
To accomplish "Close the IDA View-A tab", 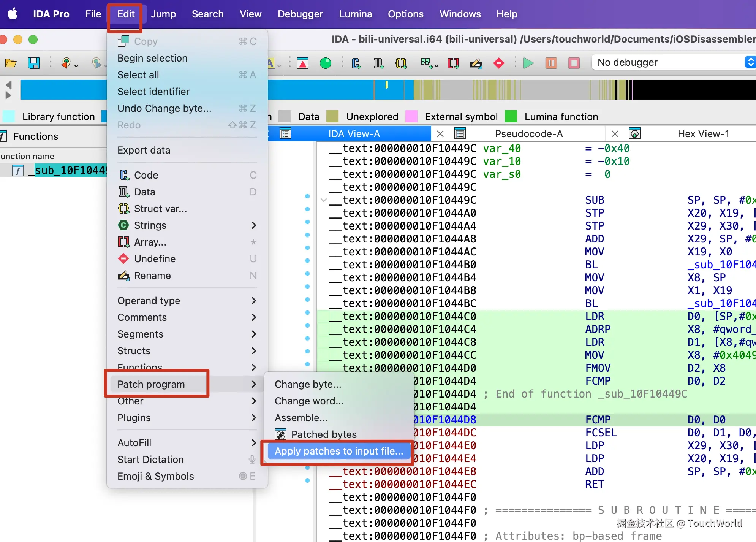I will click(440, 134).
